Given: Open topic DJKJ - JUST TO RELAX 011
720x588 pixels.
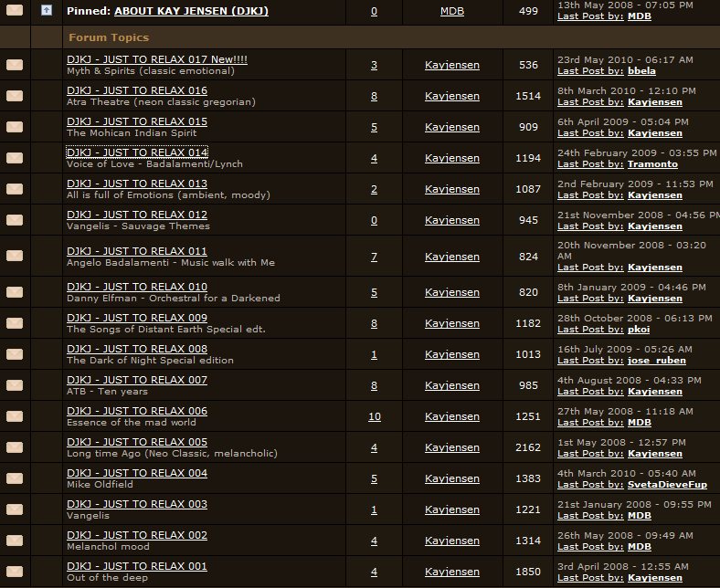Looking at the screenshot, I should pyautogui.click(x=137, y=251).
